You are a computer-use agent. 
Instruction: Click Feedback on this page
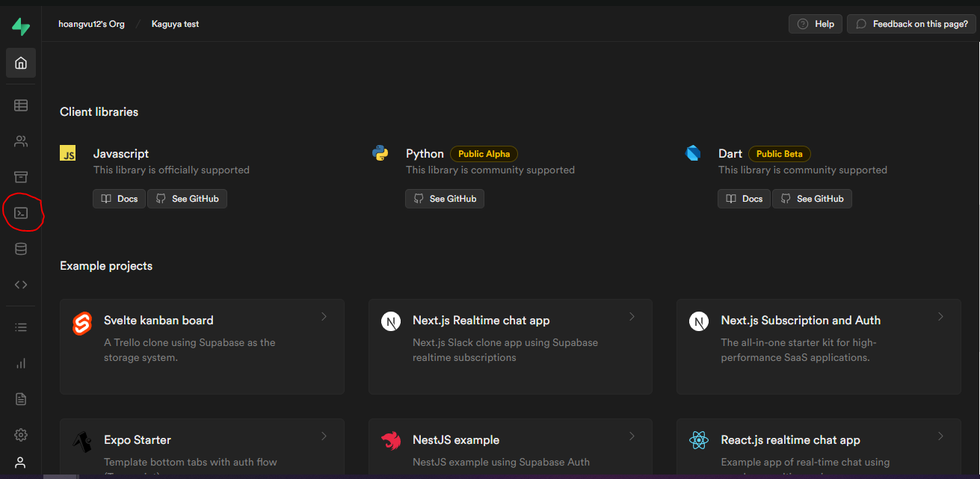tap(910, 23)
